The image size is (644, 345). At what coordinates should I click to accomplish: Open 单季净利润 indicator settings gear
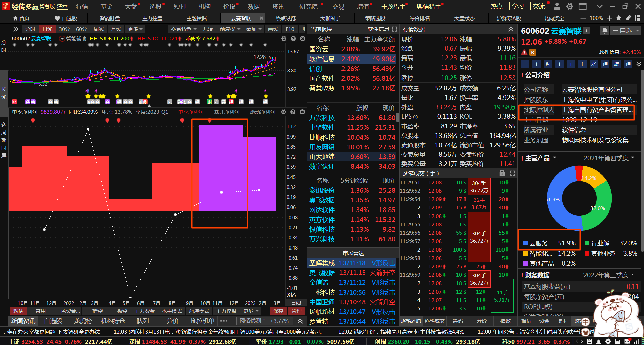pyautogui.click(x=283, y=112)
